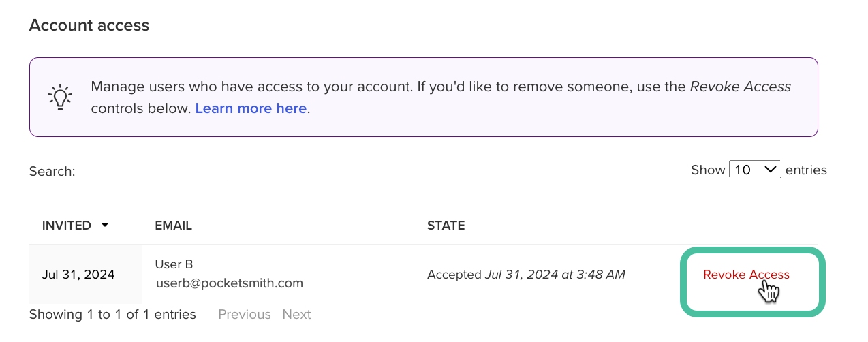
Task: Click Revoke Access for User B
Action: point(746,275)
